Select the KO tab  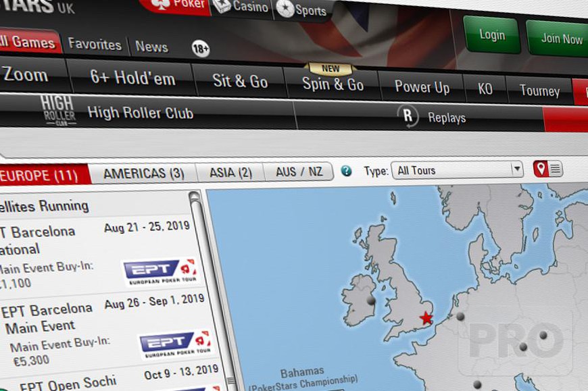[x=485, y=89]
